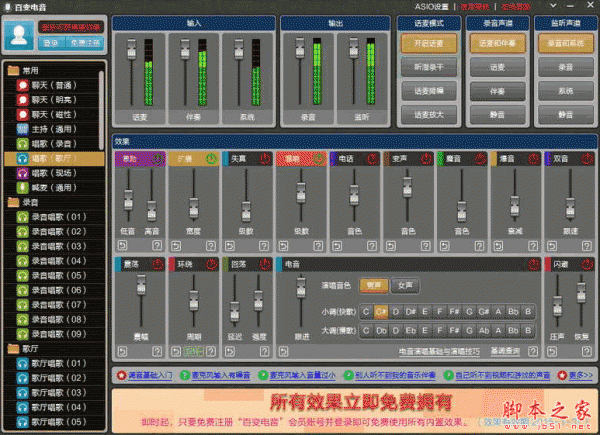Collapse the 常用 preset folder
600x435 pixels.
[x=13, y=70]
